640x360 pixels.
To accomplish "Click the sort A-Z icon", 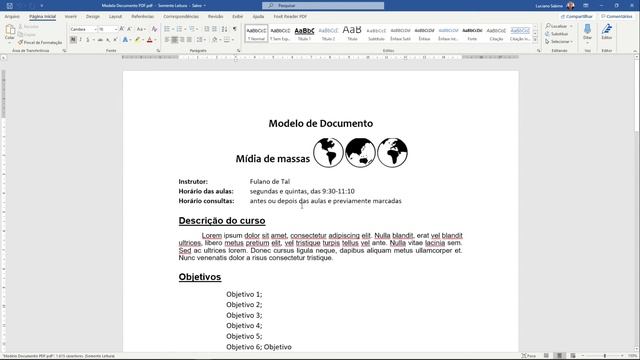I will [224, 29].
